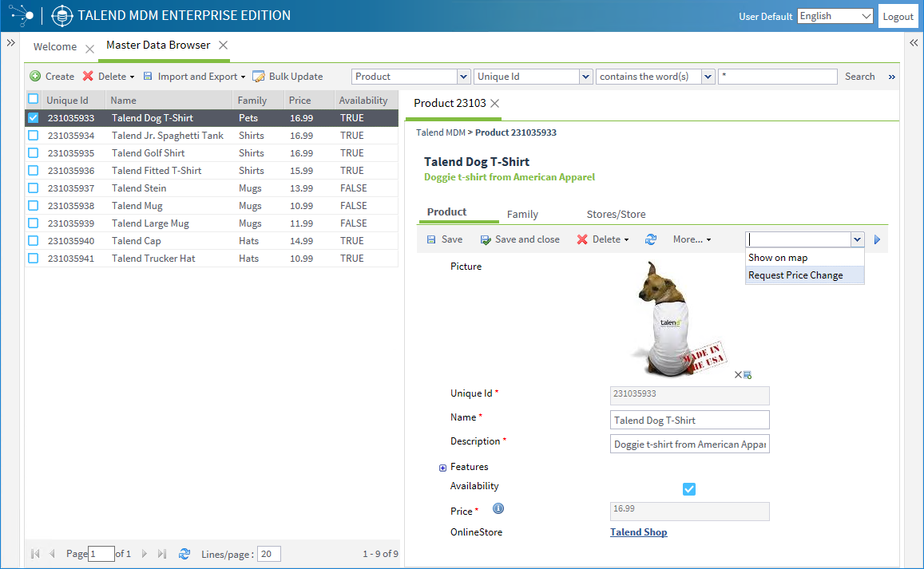924x569 pixels.
Task: Refresh the product record
Action: click(651, 239)
